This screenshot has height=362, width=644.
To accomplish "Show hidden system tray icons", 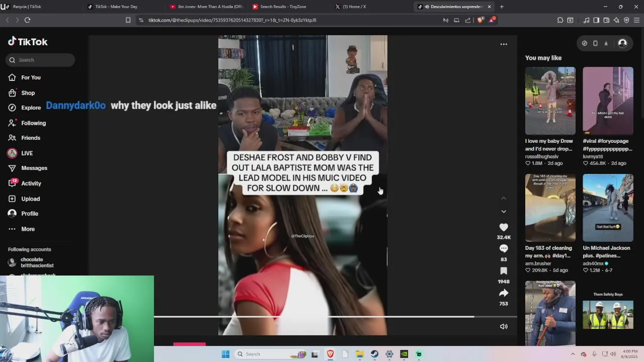I will tap(573, 354).
